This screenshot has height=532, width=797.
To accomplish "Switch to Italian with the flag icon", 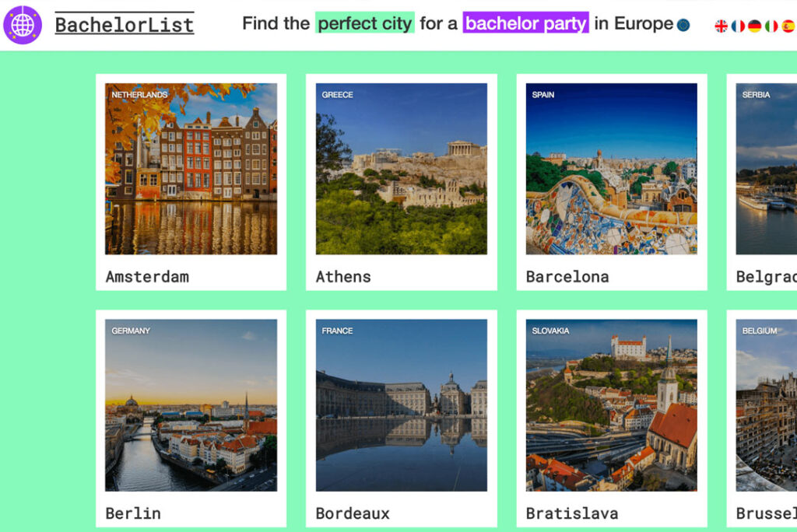I will 771,26.
